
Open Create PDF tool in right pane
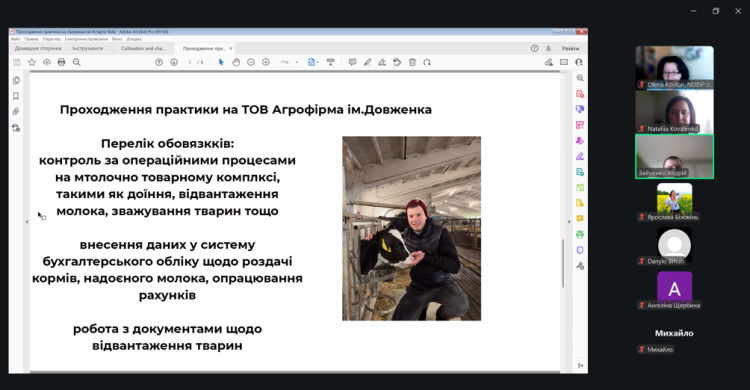(x=580, y=94)
